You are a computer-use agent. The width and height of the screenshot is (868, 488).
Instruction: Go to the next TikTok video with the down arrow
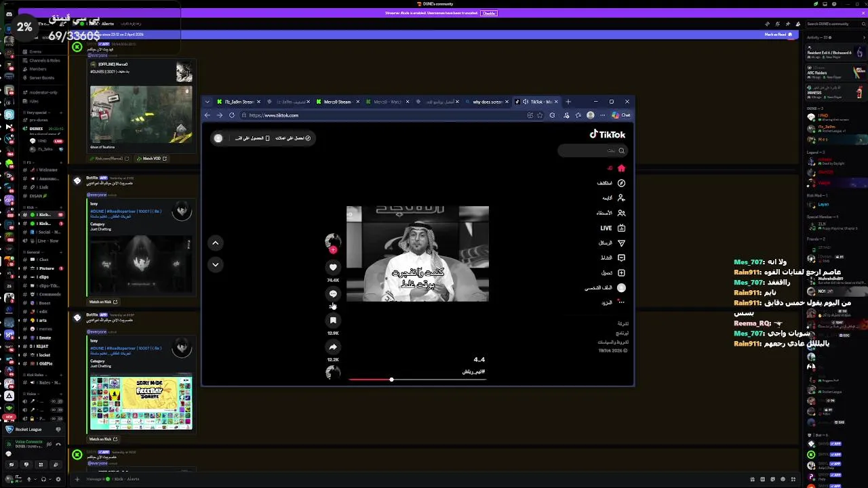215,264
